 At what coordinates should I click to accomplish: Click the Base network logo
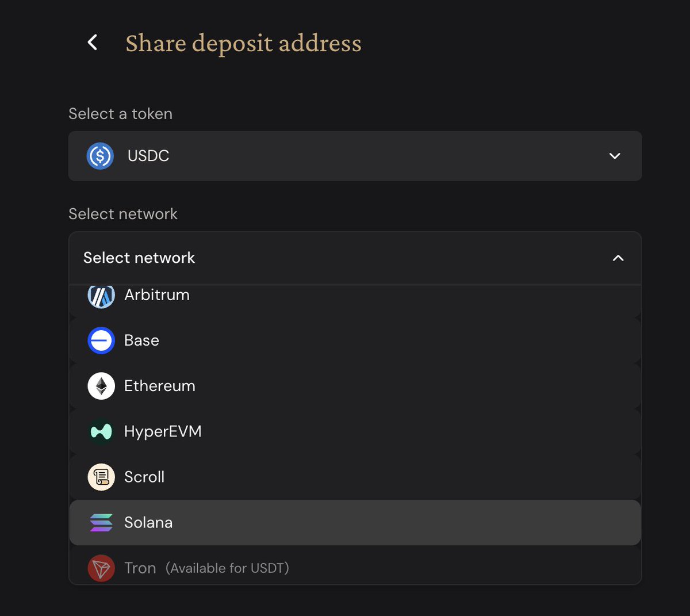tap(101, 340)
